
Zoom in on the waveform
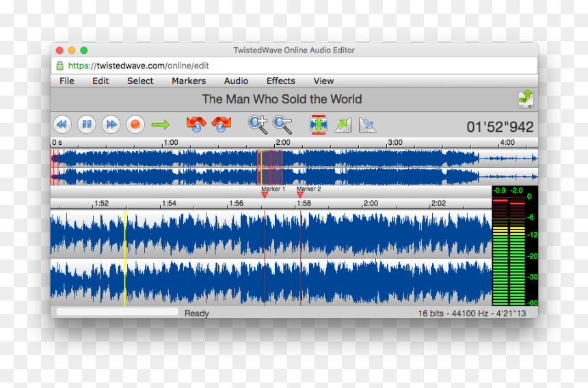[x=258, y=125]
